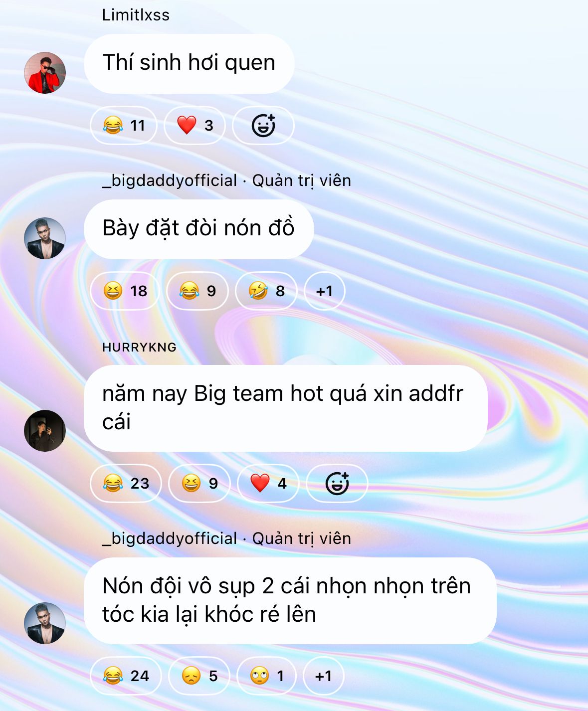Open Limitlxss's profile picture in red jacket

coord(45,73)
